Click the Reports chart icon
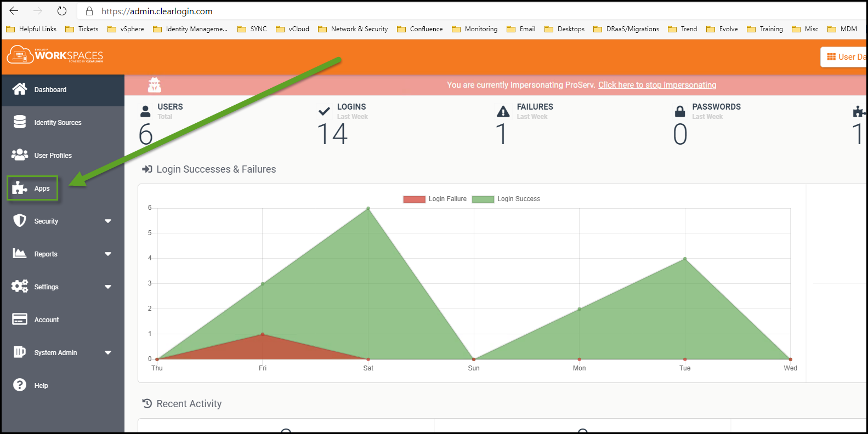The width and height of the screenshot is (868, 434). [20, 254]
